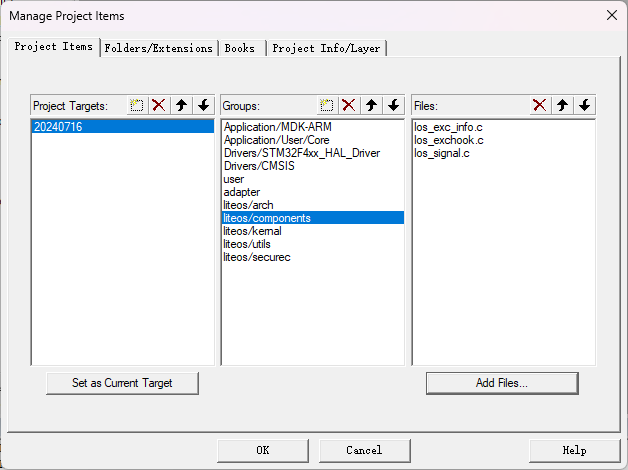628x470 pixels.
Task: Confirm with the OK button
Action: [263, 450]
